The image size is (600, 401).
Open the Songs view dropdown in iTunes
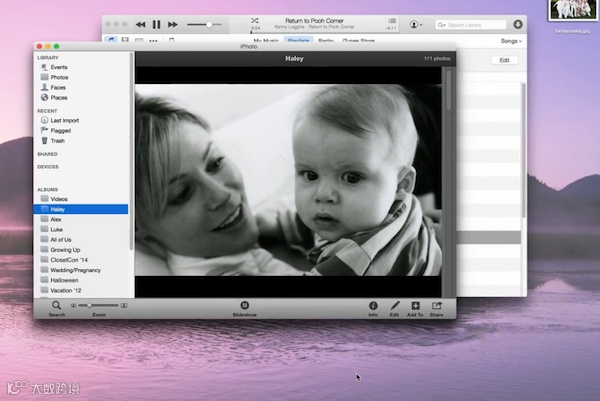(511, 41)
